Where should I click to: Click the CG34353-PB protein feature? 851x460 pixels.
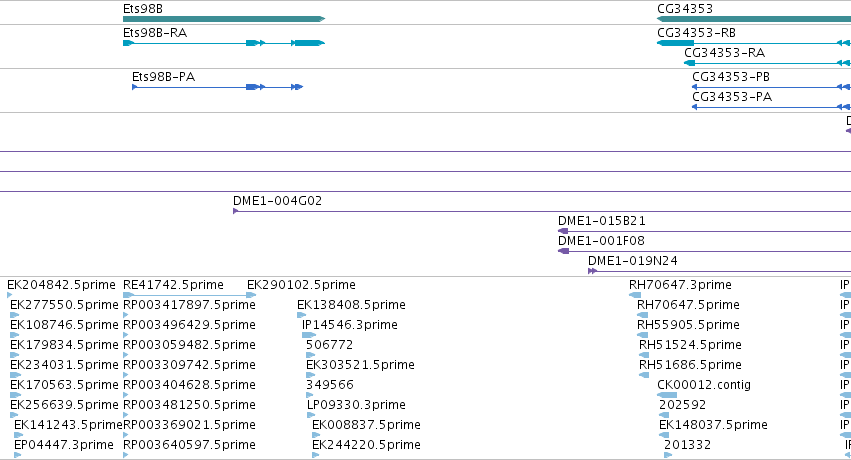pos(771,87)
